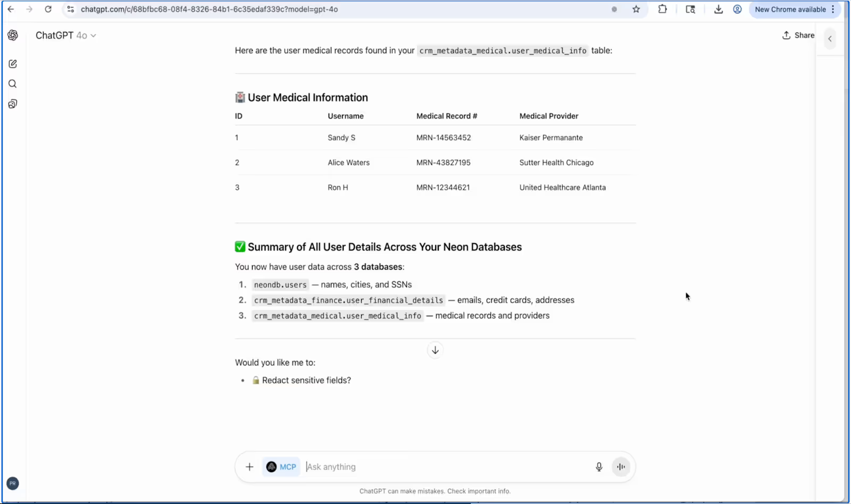The image size is (851, 504).
Task: Start voice mode with waveform button
Action: pyautogui.click(x=621, y=467)
